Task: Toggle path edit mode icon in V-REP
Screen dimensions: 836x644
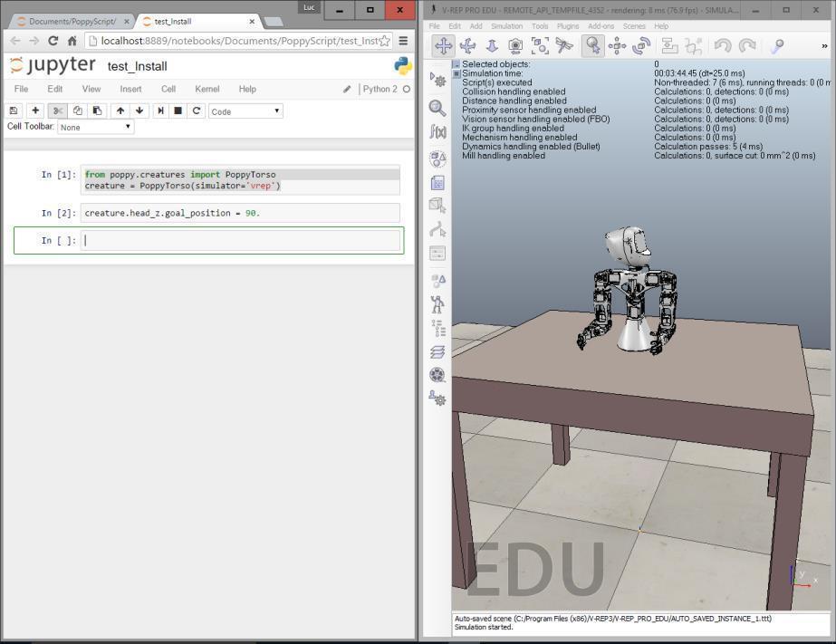Action: (437, 230)
